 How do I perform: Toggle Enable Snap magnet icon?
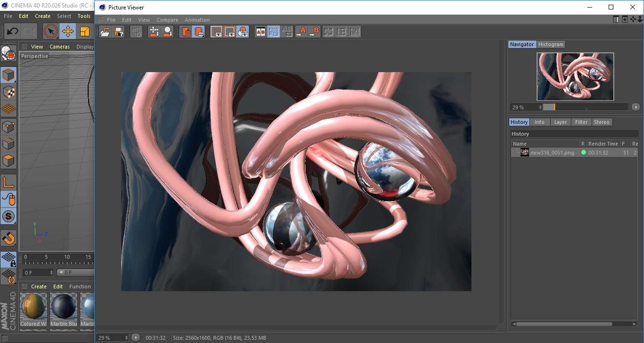pos(8,238)
